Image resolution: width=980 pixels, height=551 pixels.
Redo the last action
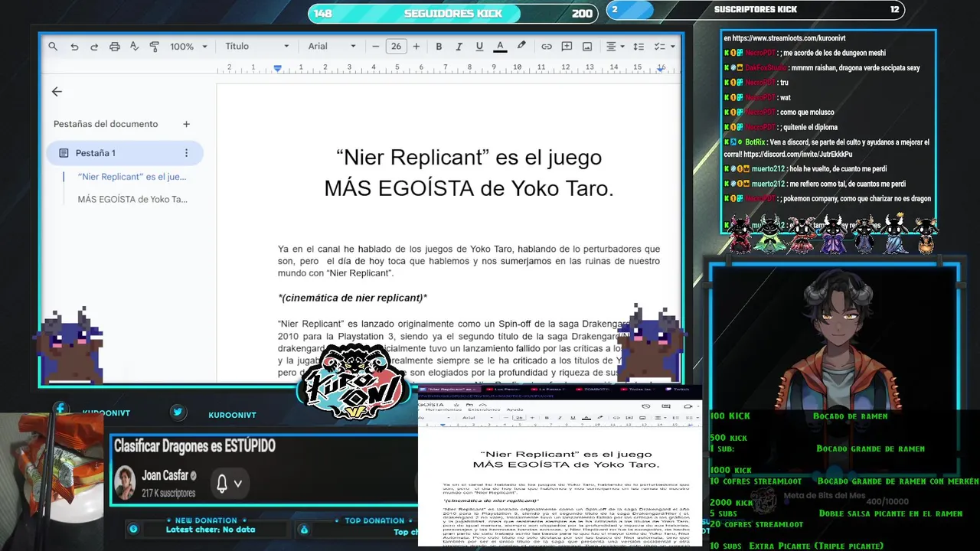[94, 47]
